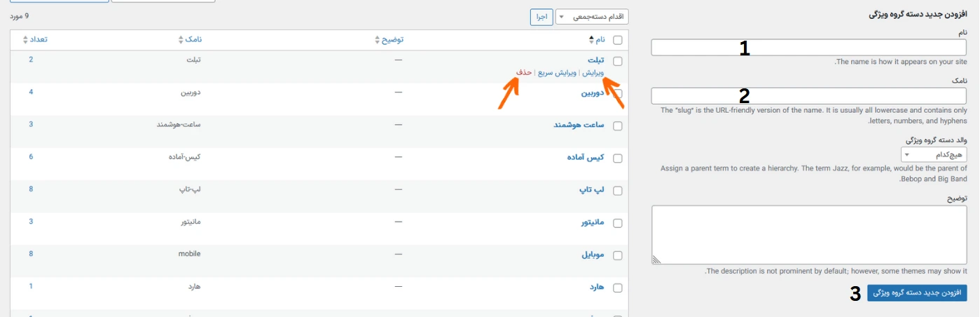Click count 8 in موبایل row

31,253
